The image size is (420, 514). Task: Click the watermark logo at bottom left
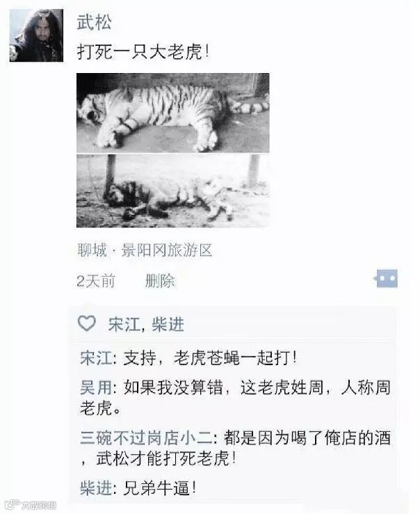[31, 504]
